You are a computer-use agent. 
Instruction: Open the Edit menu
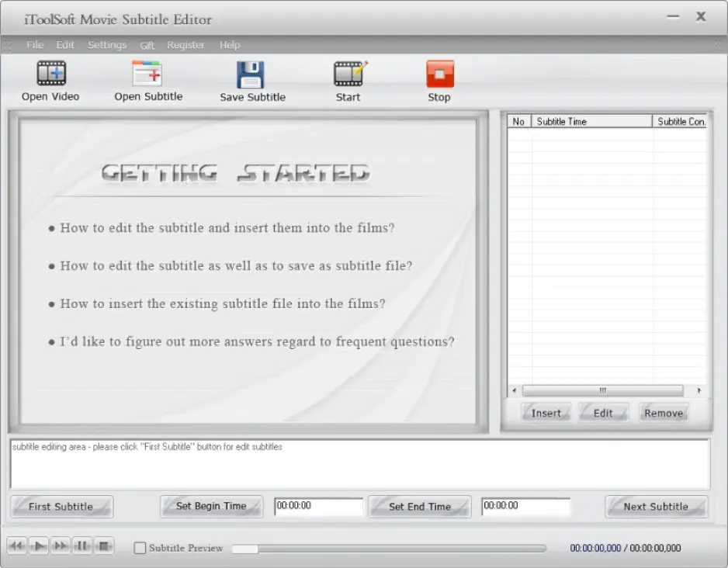65,44
